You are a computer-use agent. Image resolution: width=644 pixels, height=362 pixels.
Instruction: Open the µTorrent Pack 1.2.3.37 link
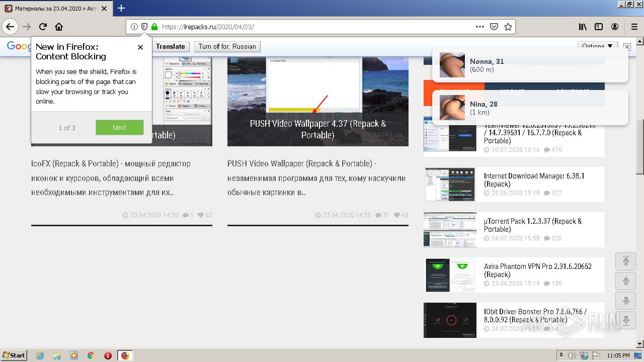[533, 225]
